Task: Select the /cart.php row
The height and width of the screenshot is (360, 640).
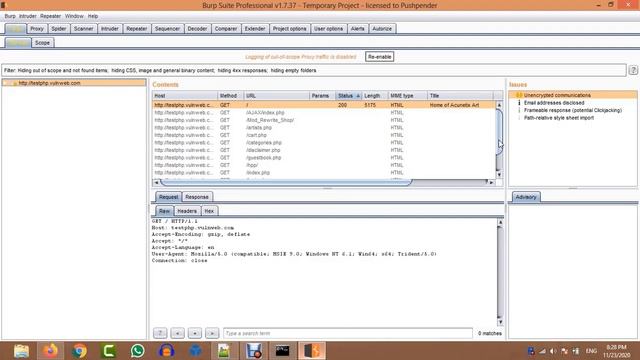Action: (323, 135)
